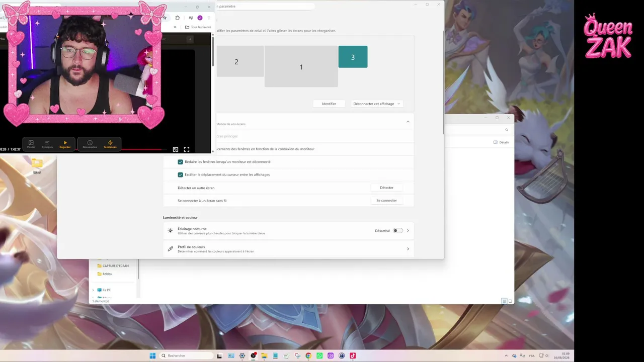644x362 pixels.
Task: Open the Chrome three-dot menu
Action: (x=209, y=18)
